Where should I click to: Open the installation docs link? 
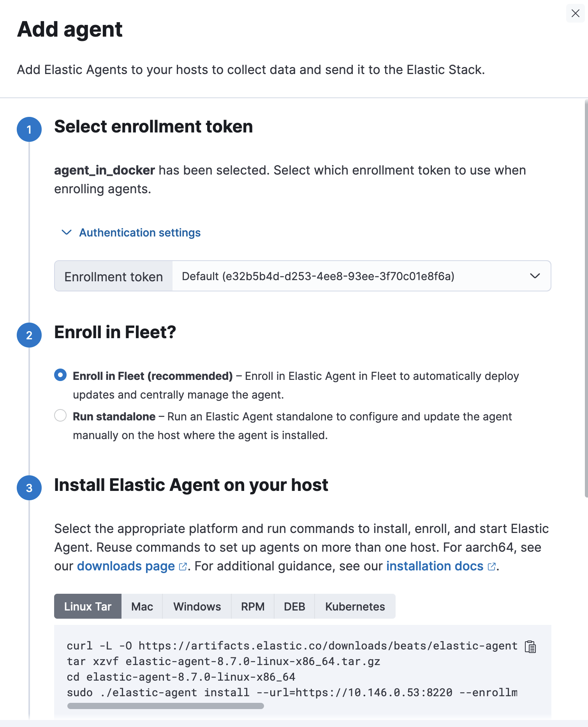click(x=435, y=566)
